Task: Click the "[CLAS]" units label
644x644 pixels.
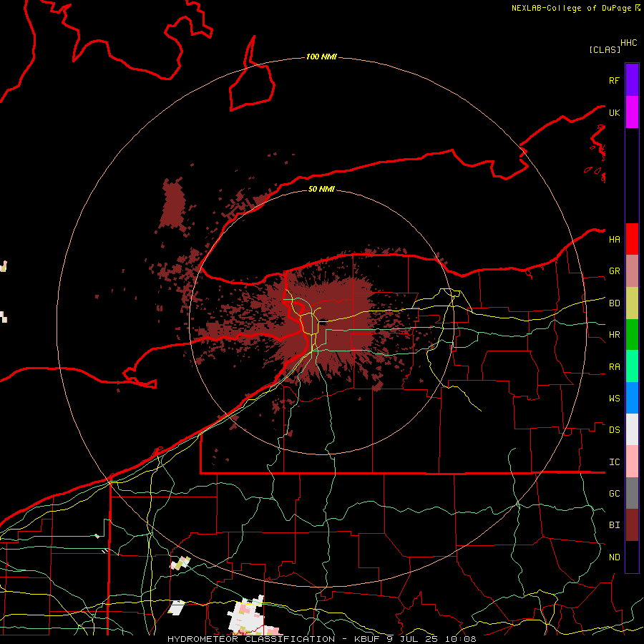Action: coord(604,49)
